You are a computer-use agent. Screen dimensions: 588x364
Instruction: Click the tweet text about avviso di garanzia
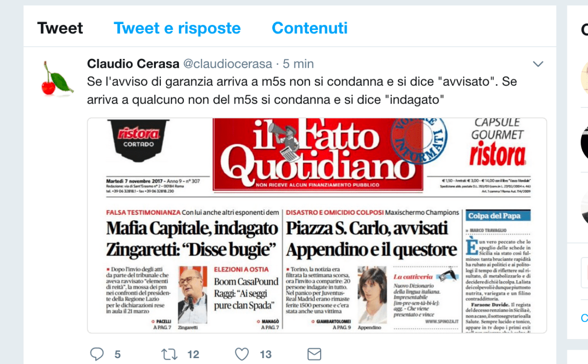[302, 90]
